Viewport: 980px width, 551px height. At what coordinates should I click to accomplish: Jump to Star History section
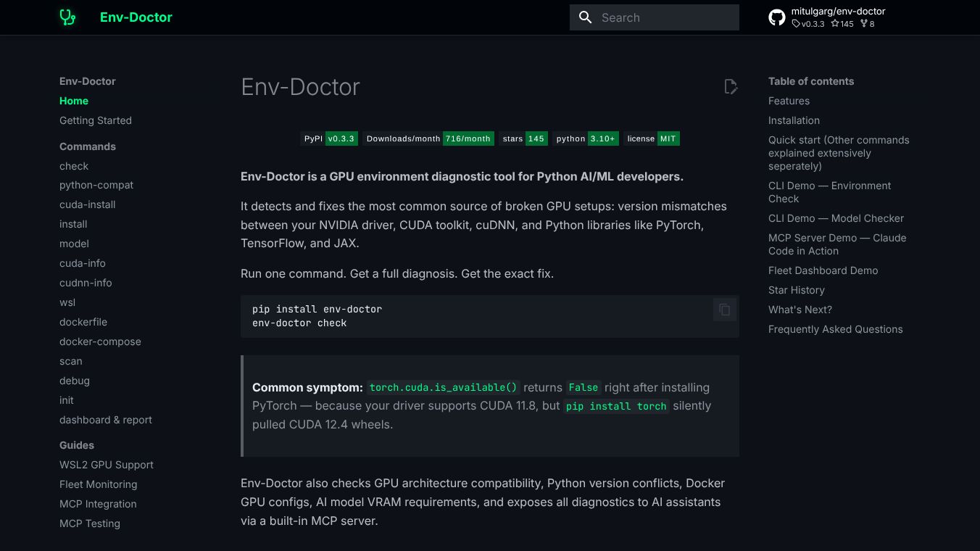pyautogui.click(x=797, y=290)
